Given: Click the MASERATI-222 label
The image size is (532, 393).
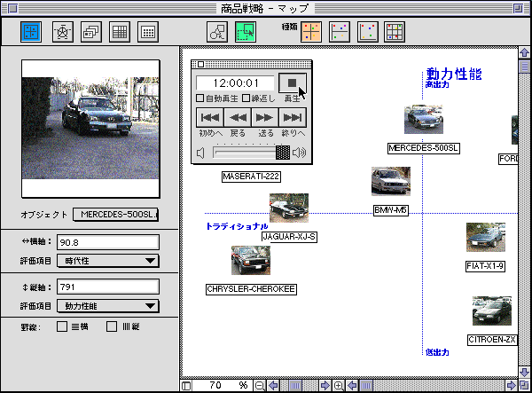Looking at the screenshot, I should [x=251, y=177].
